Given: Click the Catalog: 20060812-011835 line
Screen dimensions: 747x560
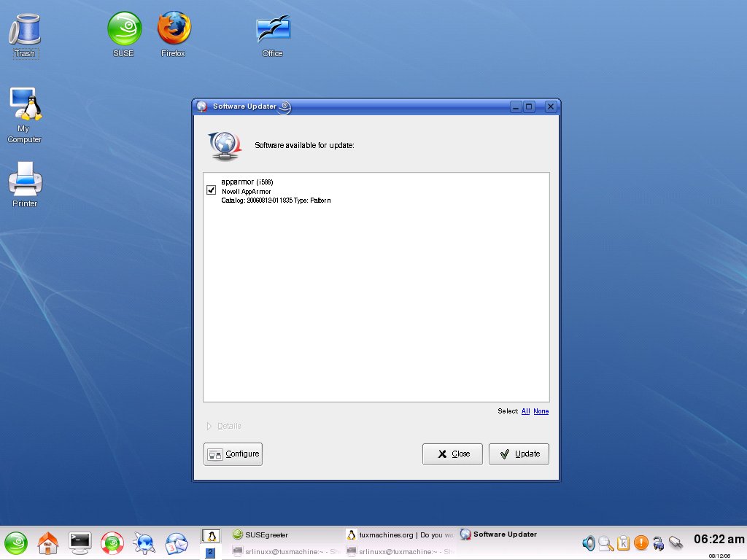Looking at the screenshot, I should click(x=276, y=201).
